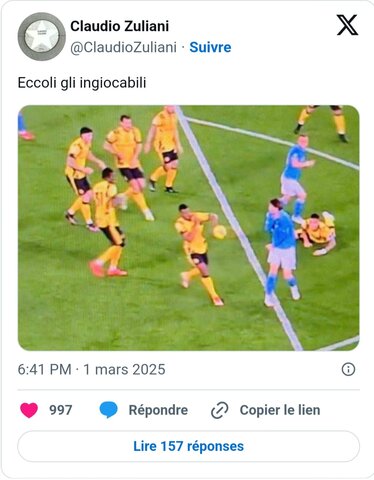Viewport: 374px width, 480px height.
Task: Click the yellow-shirted player touching the ball
Action: pyautogui.click(x=197, y=253)
